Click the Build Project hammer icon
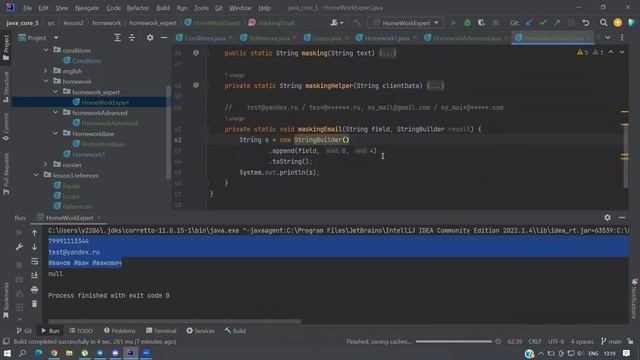640x360 pixels. click(x=358, y=23)
